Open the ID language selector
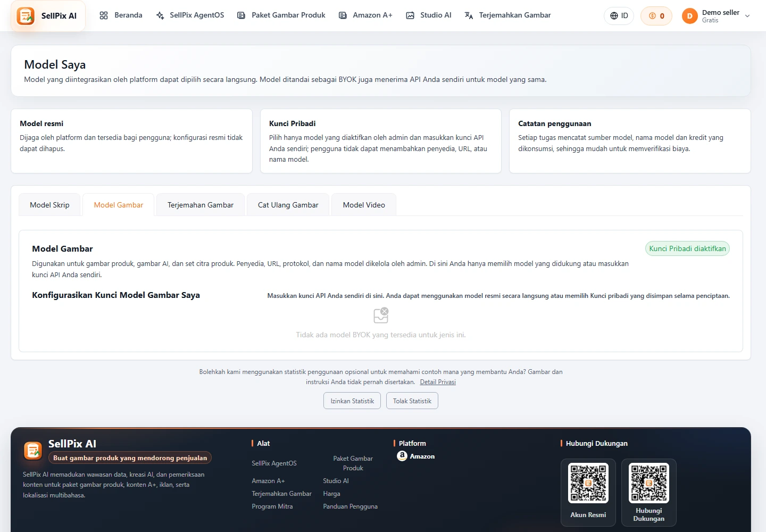 click(619, 16)
